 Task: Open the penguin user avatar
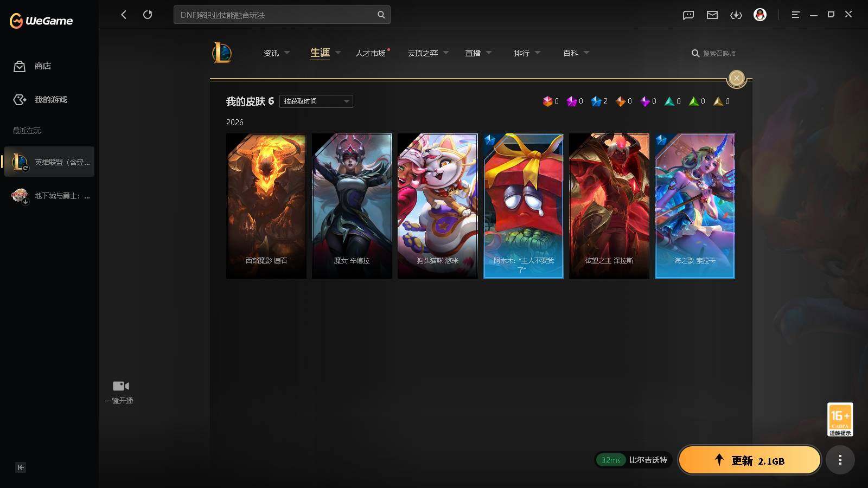click(x=760, y=15)
